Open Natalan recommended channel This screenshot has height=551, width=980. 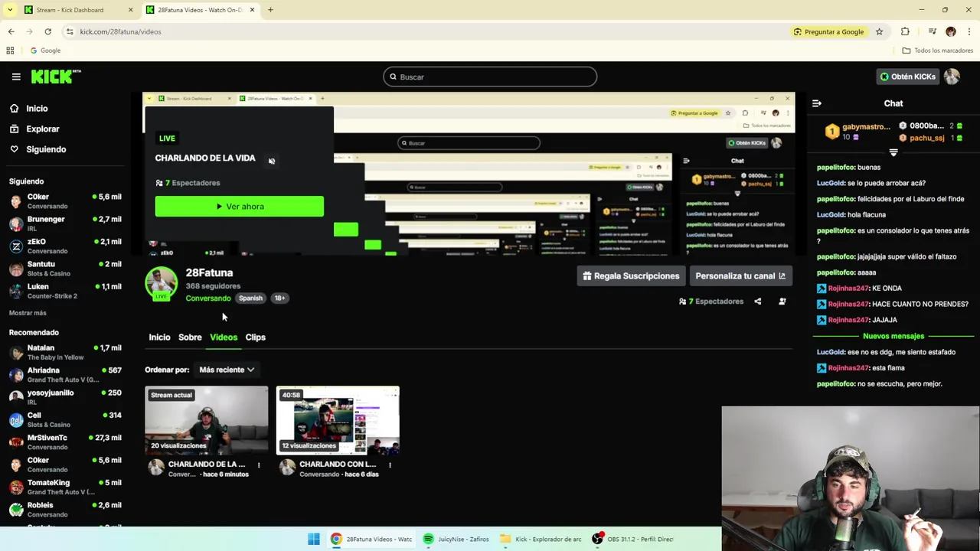click(65, 352)
